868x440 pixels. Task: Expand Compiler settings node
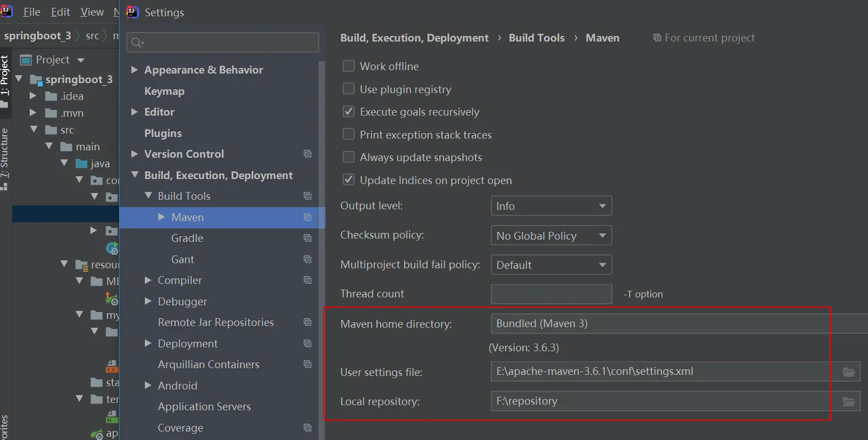[148, 280]
